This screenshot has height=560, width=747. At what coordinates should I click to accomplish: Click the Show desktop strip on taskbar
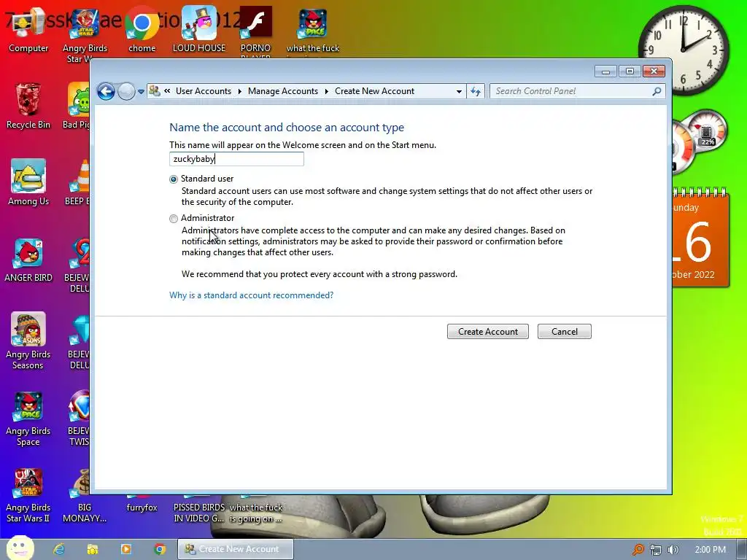click(x=742, y=549)
